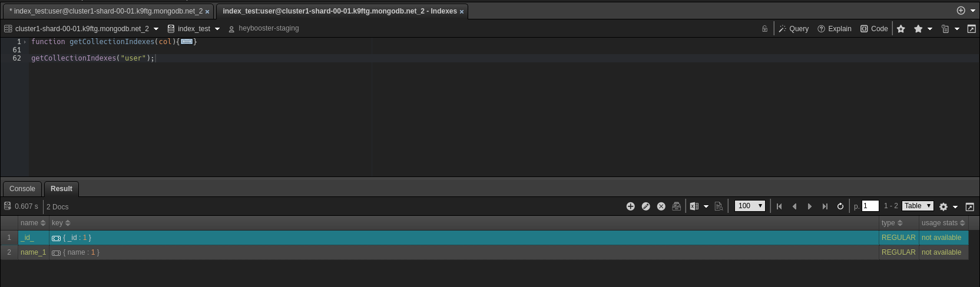Screen dimensions: 980x287
Task: Edit selected document with pencil icon
Action: point(646,206)
